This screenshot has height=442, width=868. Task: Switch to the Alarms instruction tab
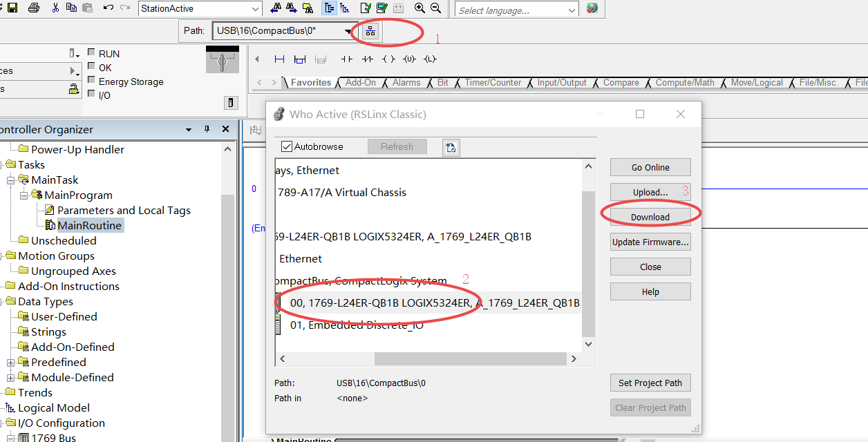click(406, 82)
